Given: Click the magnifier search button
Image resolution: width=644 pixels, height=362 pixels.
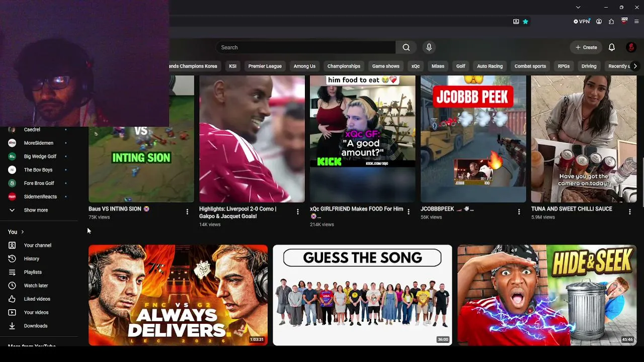Looking at the screenshot, I should (x=406, y=47).
